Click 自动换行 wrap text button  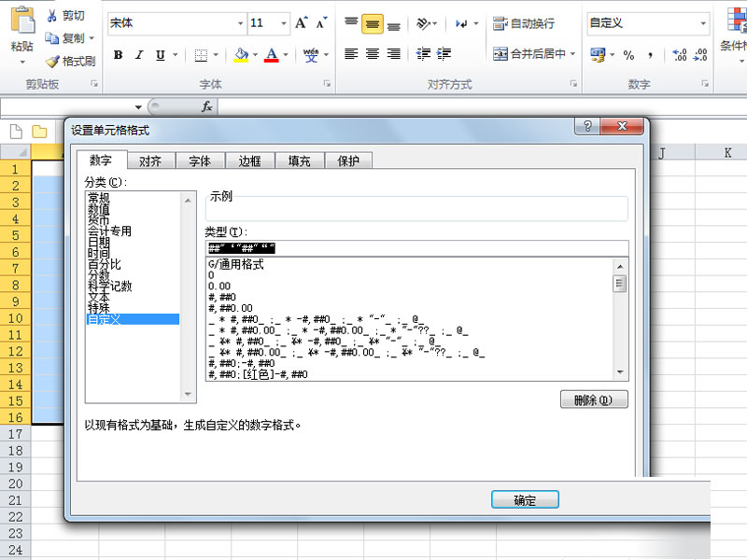(524, 23)
